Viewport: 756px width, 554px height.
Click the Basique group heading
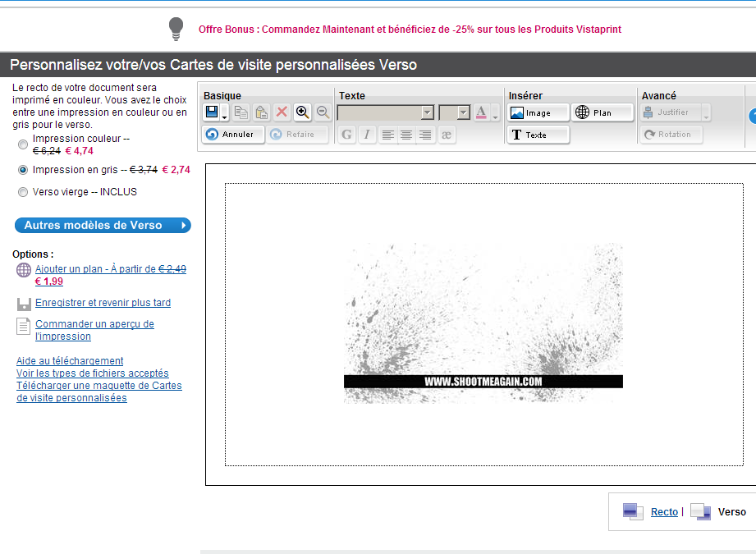pyautogui.click(x=222, y=96)
